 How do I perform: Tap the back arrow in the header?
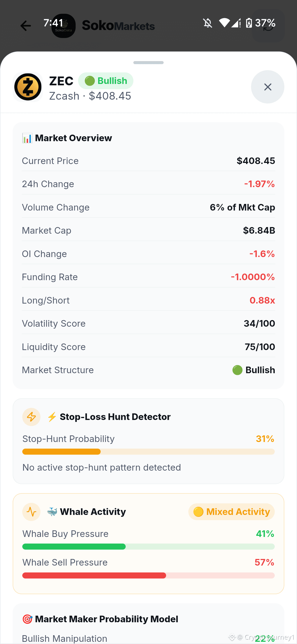[26, 26]
